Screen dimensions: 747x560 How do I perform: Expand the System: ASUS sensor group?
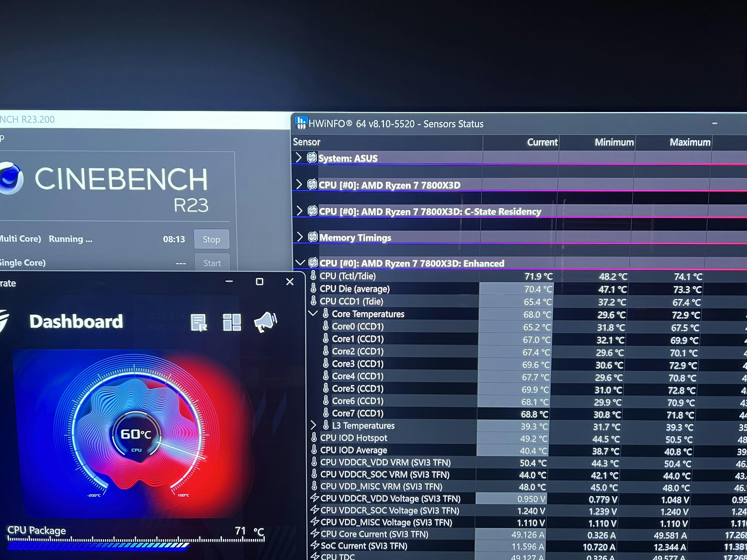point(298,157)
